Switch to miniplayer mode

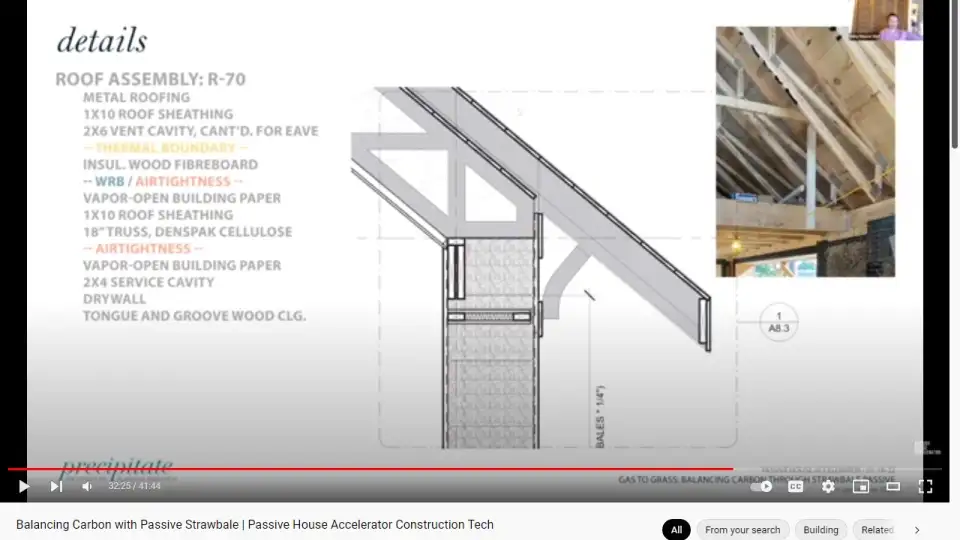[860, 487]
